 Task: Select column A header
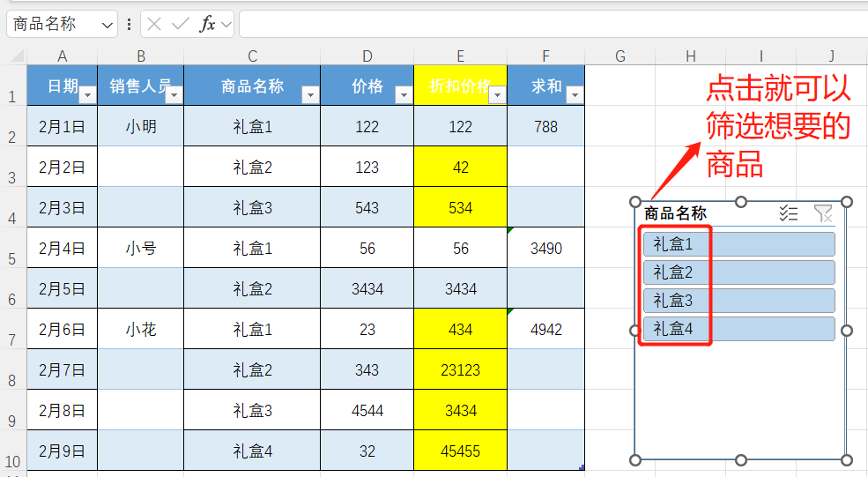(x=63, y=56)
